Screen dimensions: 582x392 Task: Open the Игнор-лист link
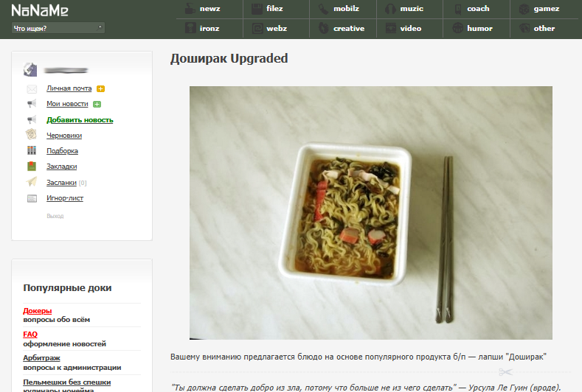coord(65,198)
